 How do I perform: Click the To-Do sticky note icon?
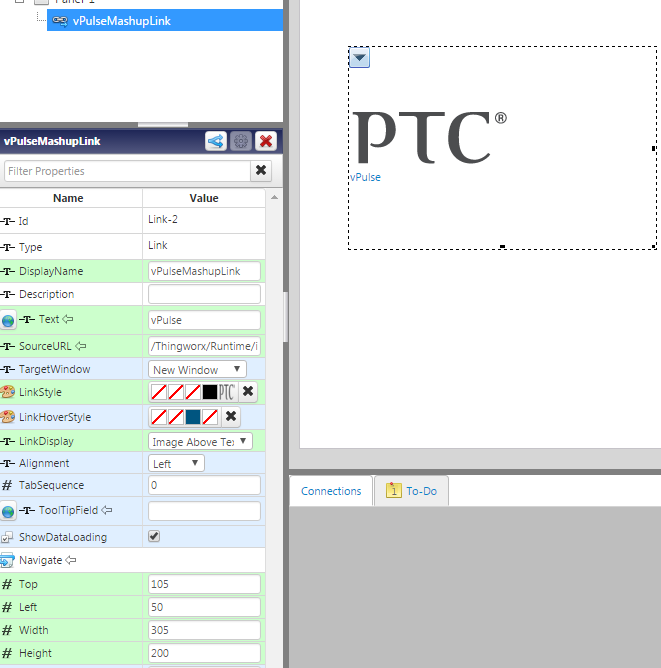394,490
